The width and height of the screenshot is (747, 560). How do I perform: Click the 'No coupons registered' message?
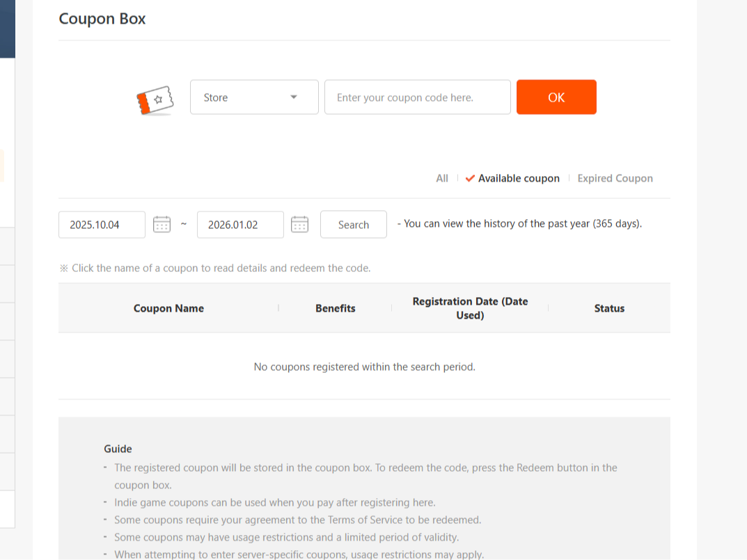(x=364, y=367)
